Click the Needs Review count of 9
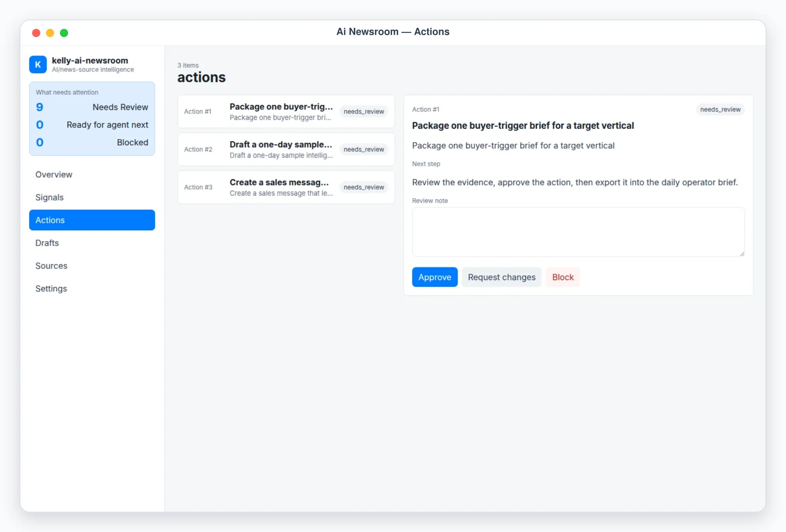 click(x=39, y=107)
